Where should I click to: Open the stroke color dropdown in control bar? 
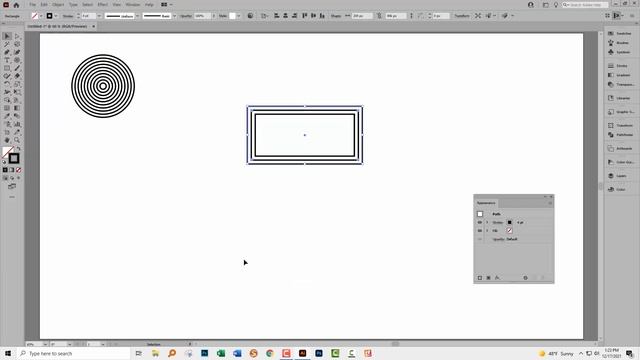point(56,16)
